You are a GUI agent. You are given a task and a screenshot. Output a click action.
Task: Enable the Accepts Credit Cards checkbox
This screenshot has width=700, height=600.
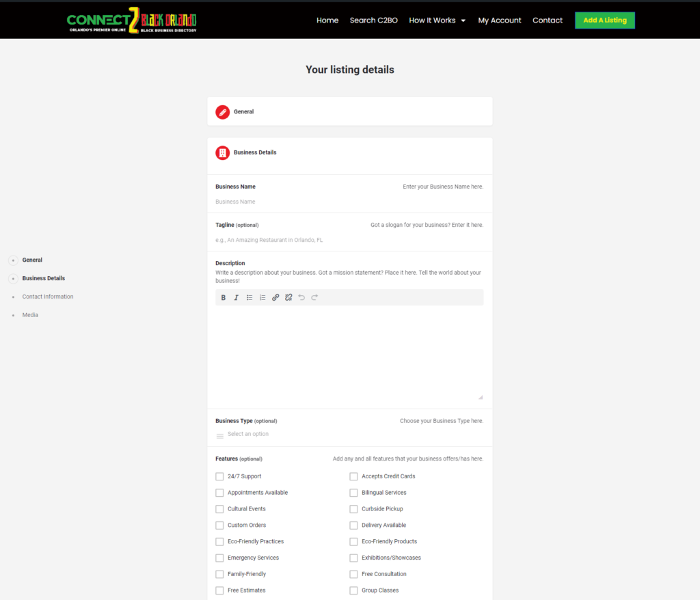353,476
